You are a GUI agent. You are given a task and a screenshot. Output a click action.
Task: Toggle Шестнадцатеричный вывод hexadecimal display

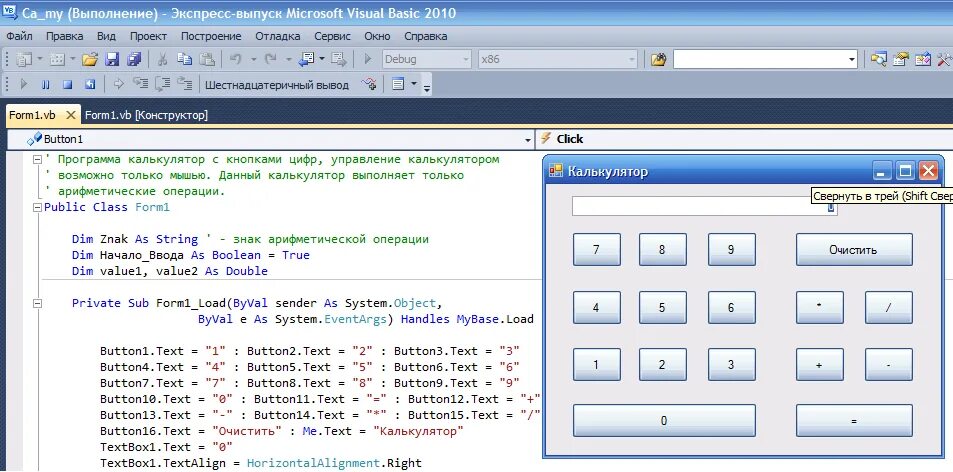[277, 85]
